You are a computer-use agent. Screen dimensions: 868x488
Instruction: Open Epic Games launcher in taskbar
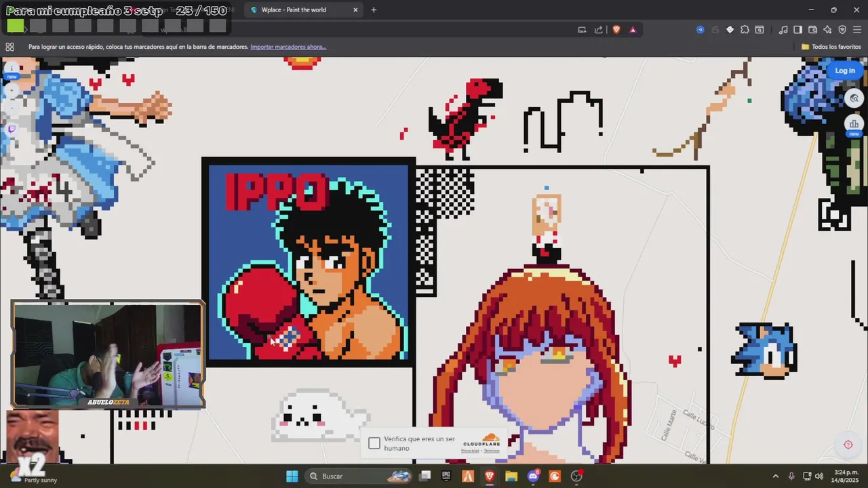pyautogui.click(x=446, y=476)
